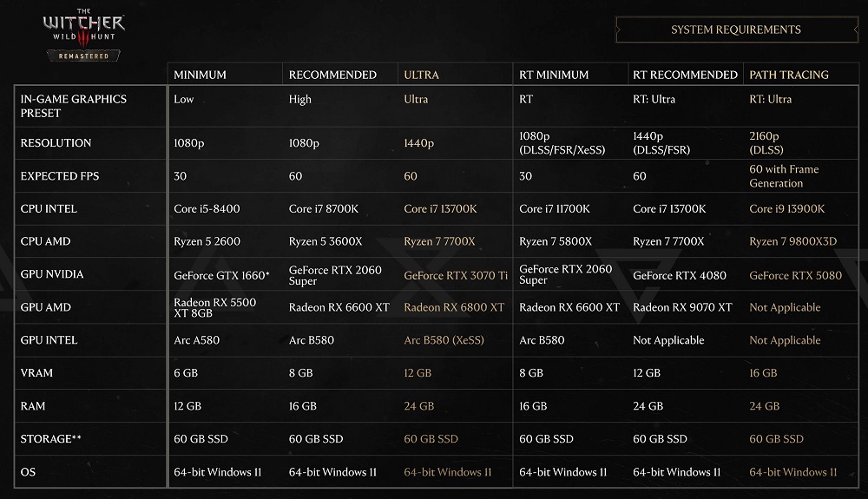The height and width of the screenshot is (499, 868).
Task: Click the GPU NVIDIA row label
Action: click(x=52, y=274)
